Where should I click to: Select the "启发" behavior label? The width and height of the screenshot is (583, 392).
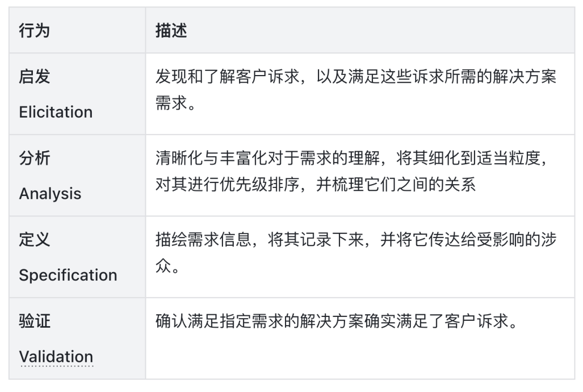point(35,77)
